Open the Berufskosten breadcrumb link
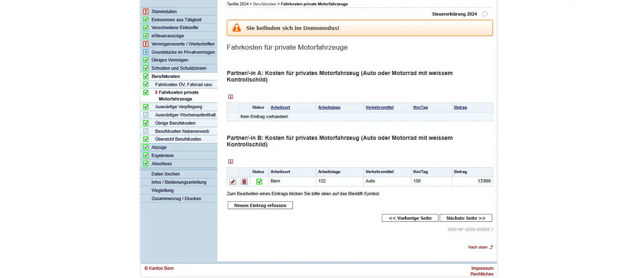Viewport: 644px width, 278px height. [264, 4]
